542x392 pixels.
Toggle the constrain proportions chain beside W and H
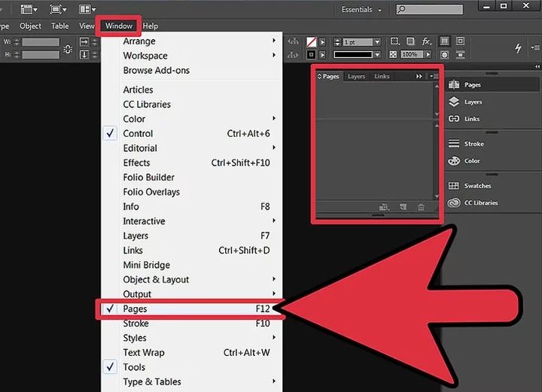[68, 49]
